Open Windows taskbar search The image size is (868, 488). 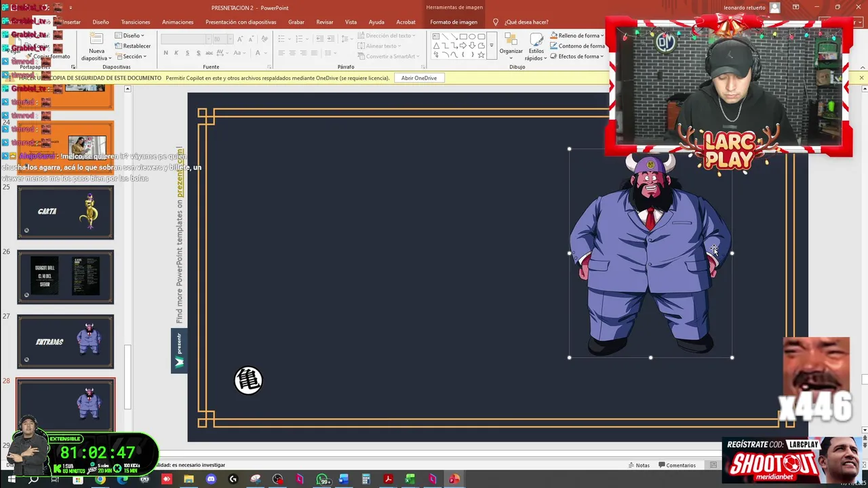click(33, 480)
